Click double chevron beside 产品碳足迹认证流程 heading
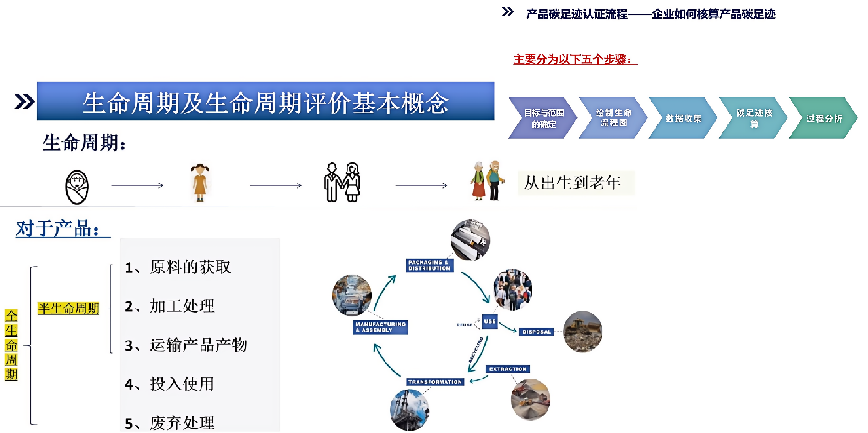Image resolution: width=868 pixels, height=433 pixels. click(508, 12)
